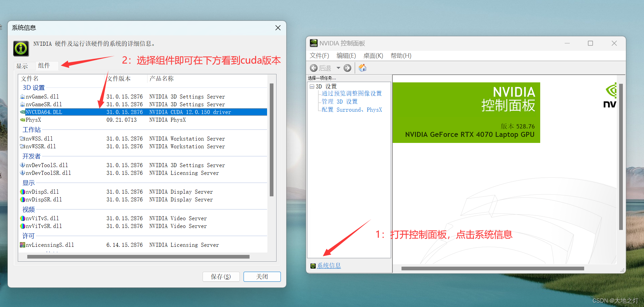The height and width of the screenshot is (307, 644).
Task: Click the nvWSS.dll workstation icon
Action: coord(23,139)
